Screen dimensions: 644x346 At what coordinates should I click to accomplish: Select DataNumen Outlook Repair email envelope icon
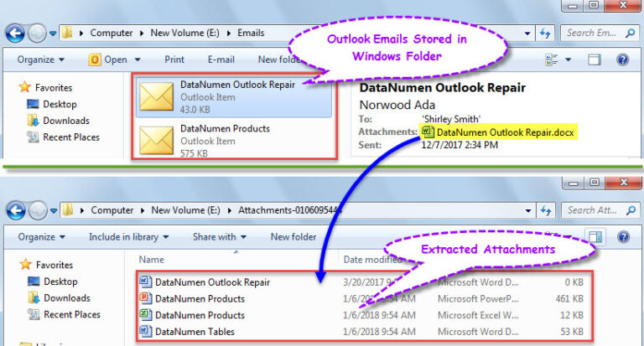(157, 96)
